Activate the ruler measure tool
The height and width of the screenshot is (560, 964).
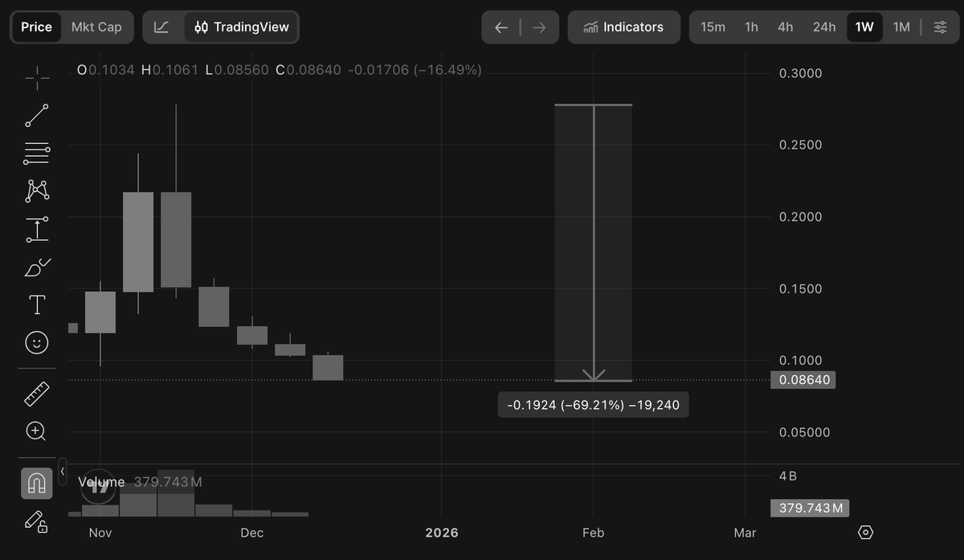37,394
